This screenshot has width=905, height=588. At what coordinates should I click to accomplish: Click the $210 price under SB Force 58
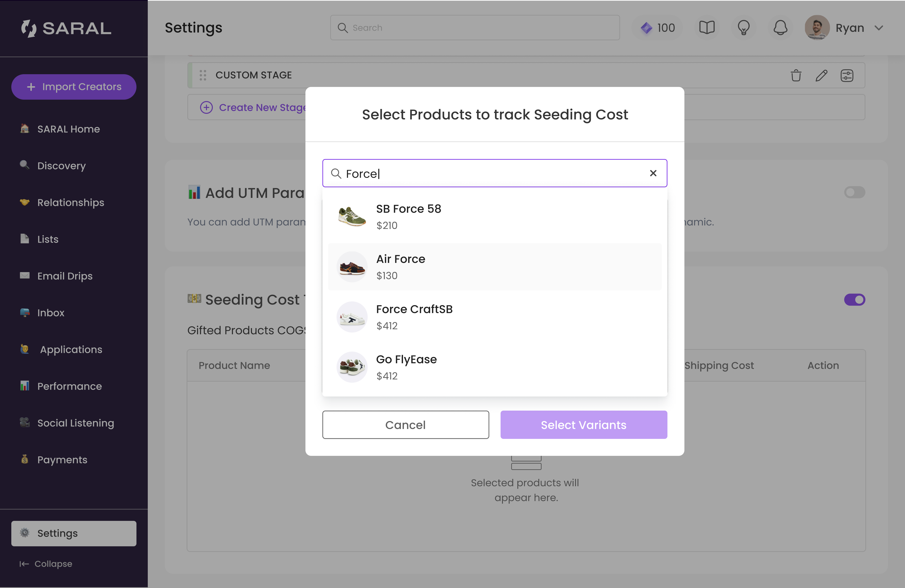(x=387, y=226)
